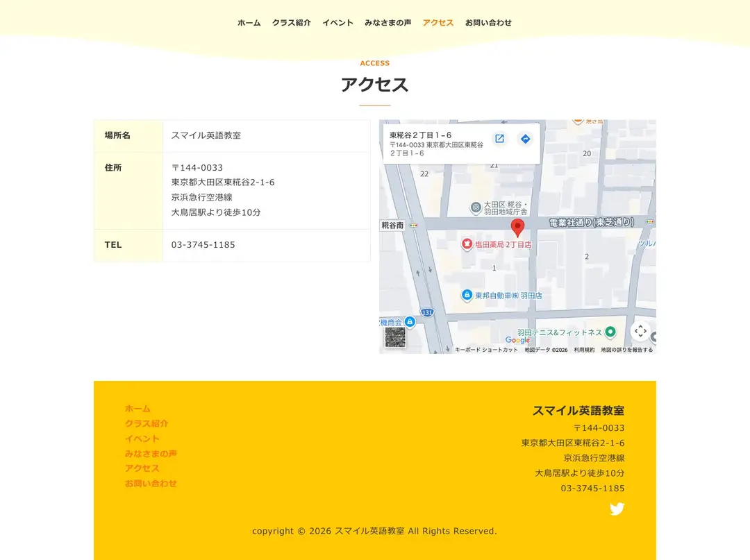Screen dimensions: 750x560
Task: Get directions via the blue arrow icon
Action: 525,139
